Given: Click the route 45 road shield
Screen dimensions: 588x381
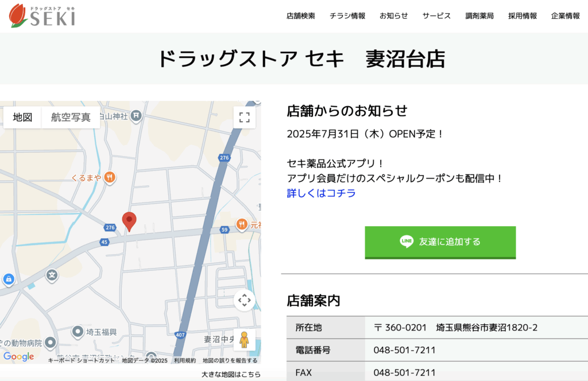Looking at the screenshot, I should click(x=105, y=242).
